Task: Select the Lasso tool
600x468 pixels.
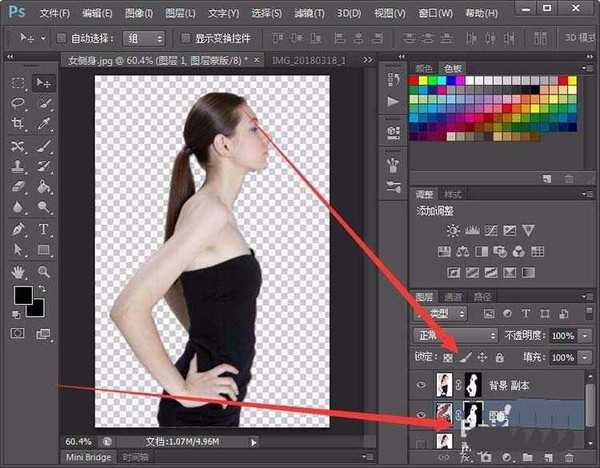Action: click(x=18, y=103)
